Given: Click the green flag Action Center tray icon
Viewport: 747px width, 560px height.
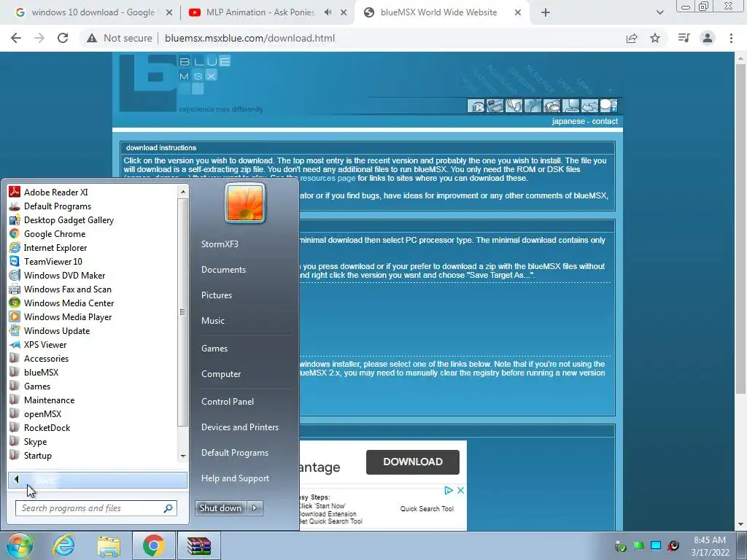Looking at the screenshot, I should [x=638, y=545].
